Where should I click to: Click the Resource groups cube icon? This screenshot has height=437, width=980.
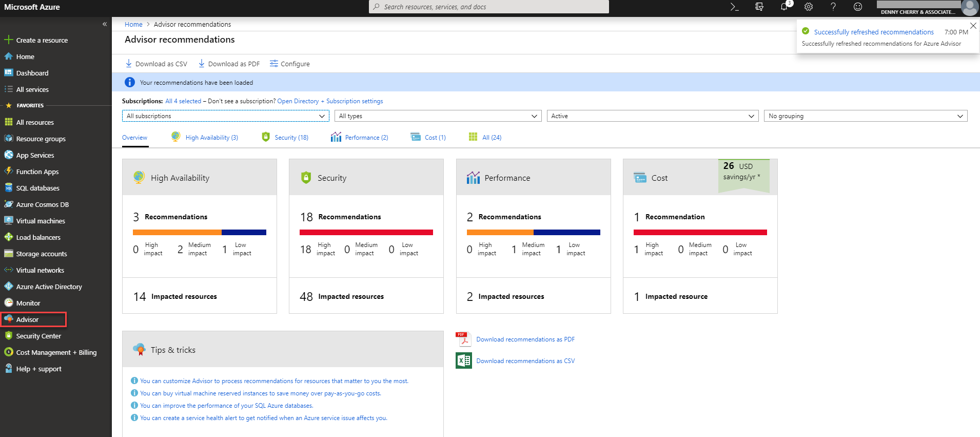click(x=9, y=139)
